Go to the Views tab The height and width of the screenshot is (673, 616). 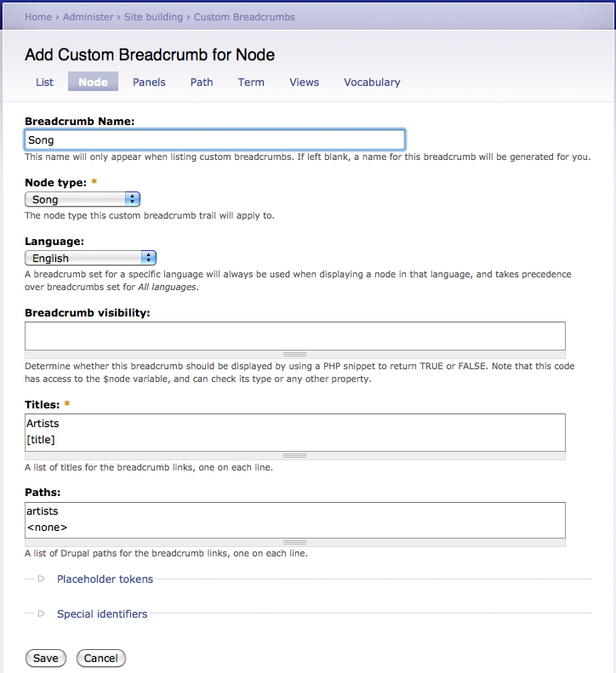click(304, 83)
